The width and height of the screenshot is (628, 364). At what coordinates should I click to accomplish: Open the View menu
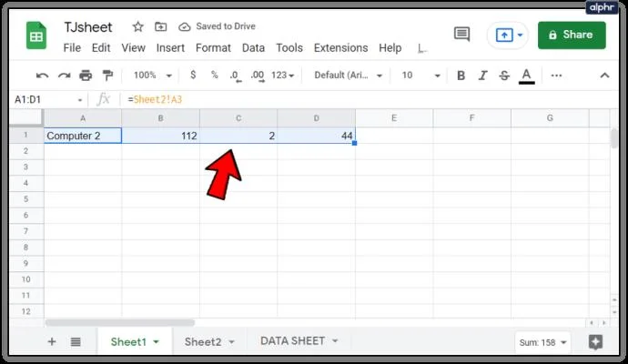pos(134,48)
